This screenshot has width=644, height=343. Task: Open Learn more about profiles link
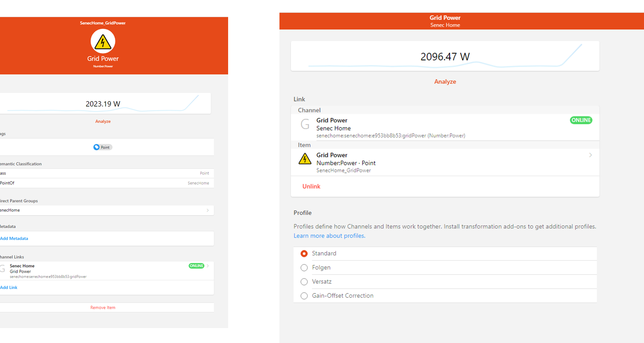329,236
